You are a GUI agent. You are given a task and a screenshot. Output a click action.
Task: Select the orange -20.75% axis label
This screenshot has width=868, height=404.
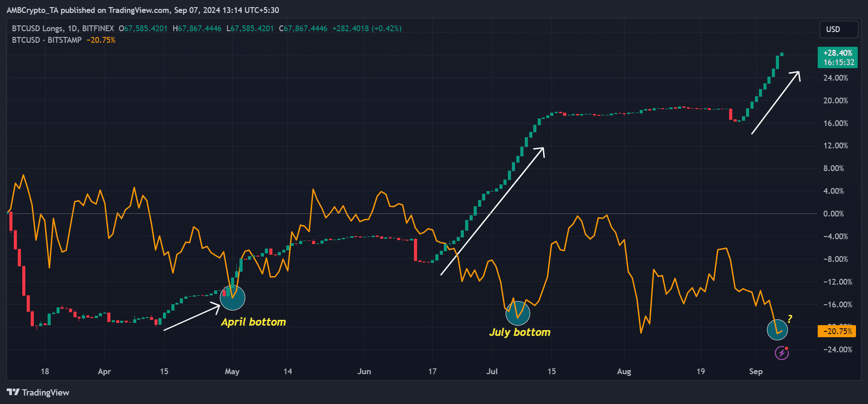click(x=837, y=331)
